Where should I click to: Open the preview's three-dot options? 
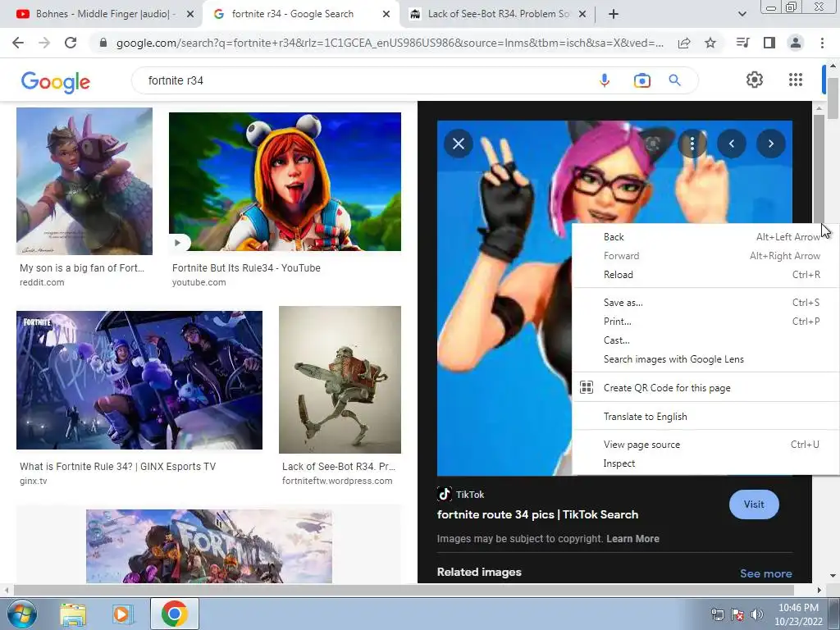click(692, 144)
